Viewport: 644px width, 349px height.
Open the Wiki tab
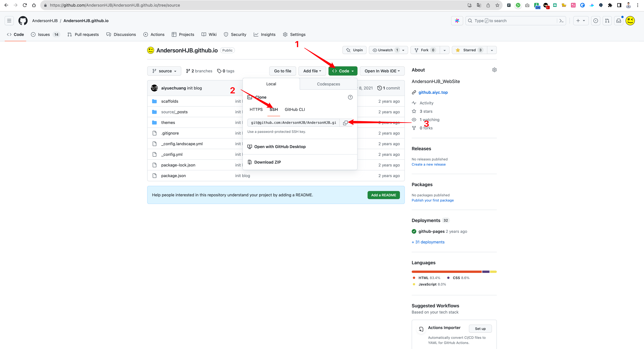(209, 34)
